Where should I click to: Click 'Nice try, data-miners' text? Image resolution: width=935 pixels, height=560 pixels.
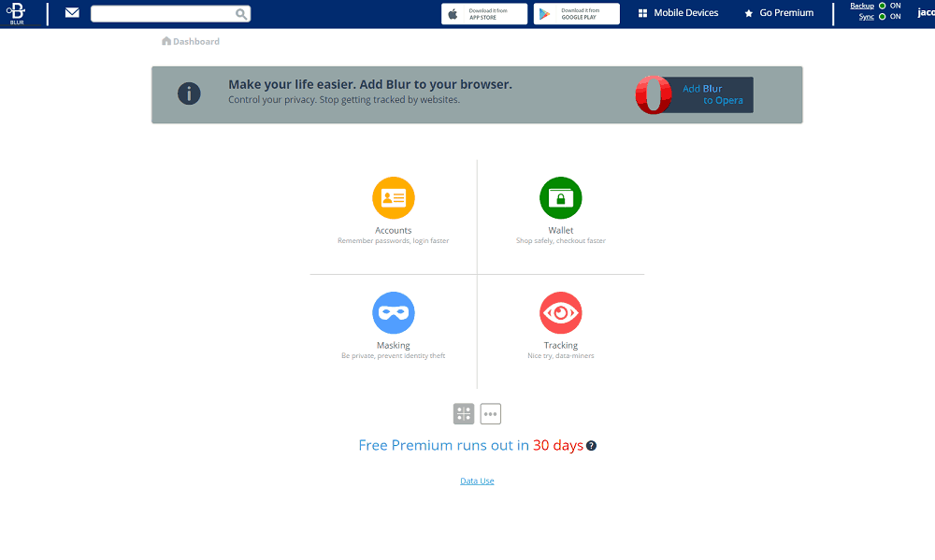pyautogui.click(x=560, y=356)
